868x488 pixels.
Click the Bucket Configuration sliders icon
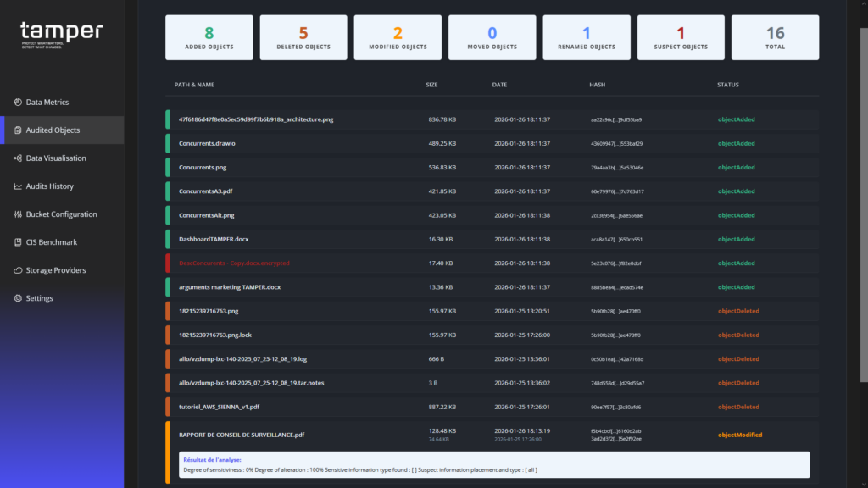[18, 214]
